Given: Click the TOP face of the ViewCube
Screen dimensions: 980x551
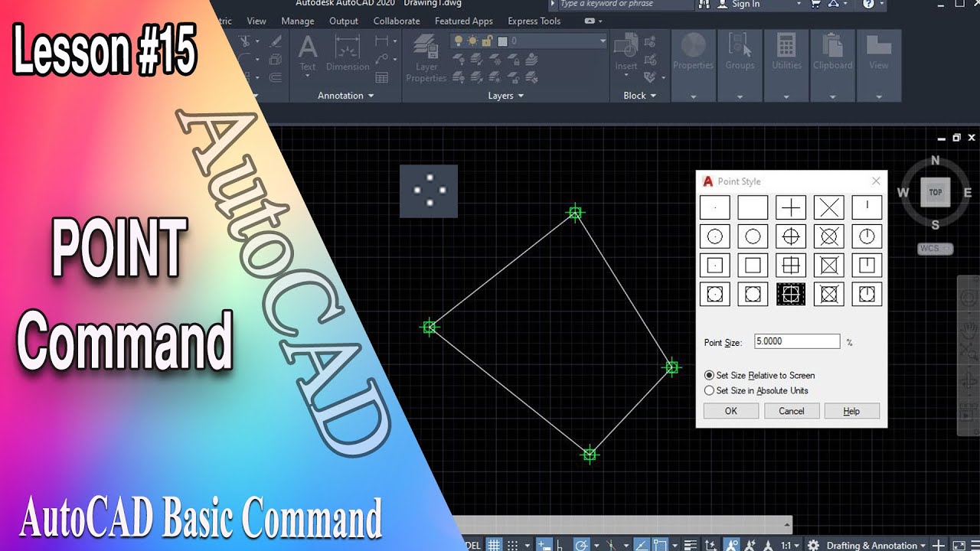Looking at the screenshot, I should click(936, 193).
